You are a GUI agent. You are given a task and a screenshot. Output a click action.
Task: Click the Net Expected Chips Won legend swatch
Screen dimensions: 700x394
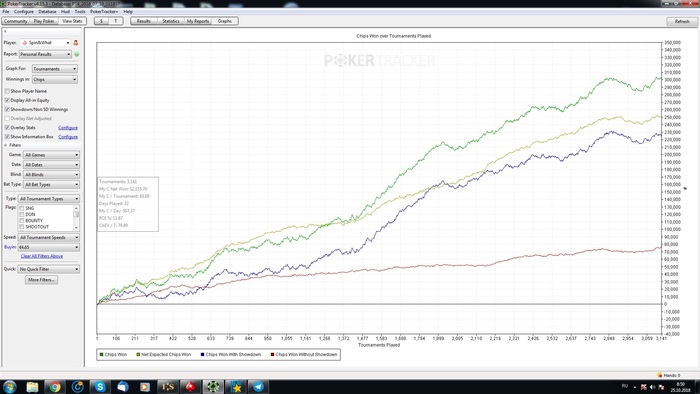point(138,354)
